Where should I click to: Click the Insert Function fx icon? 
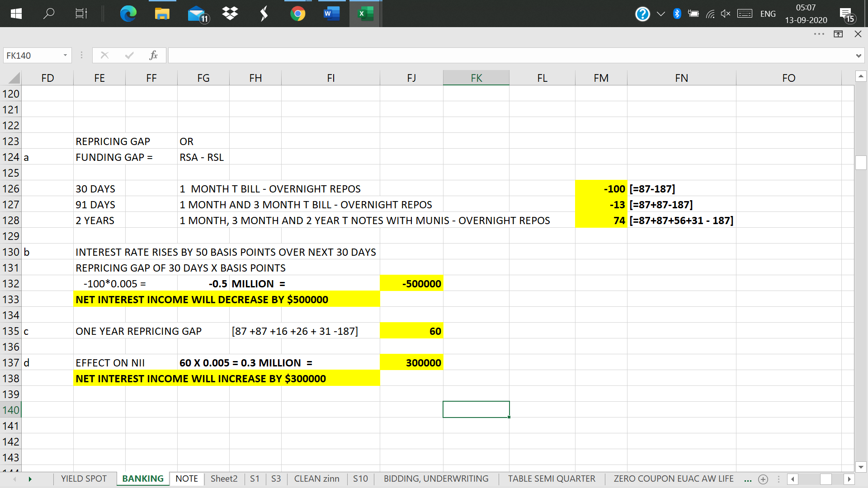153,55
